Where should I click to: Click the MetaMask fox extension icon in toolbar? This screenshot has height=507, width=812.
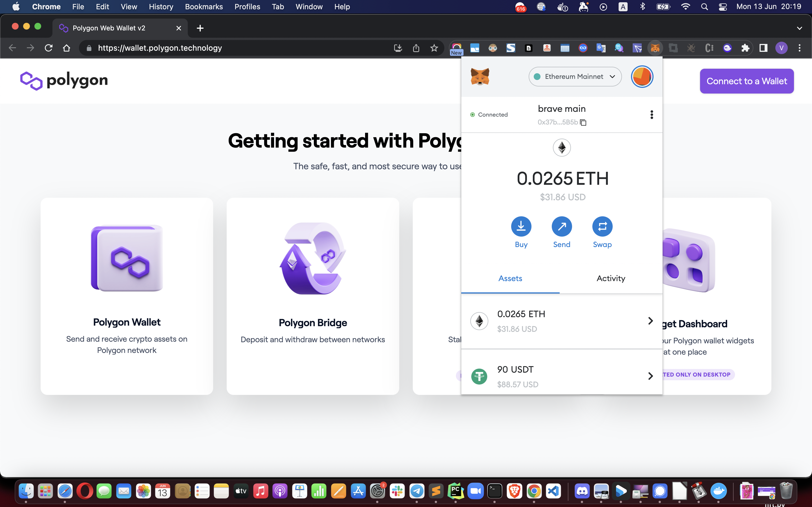[655, 48]
